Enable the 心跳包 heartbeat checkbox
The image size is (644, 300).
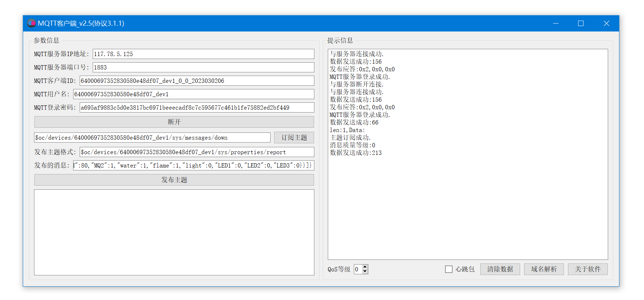tap(449, 269)
